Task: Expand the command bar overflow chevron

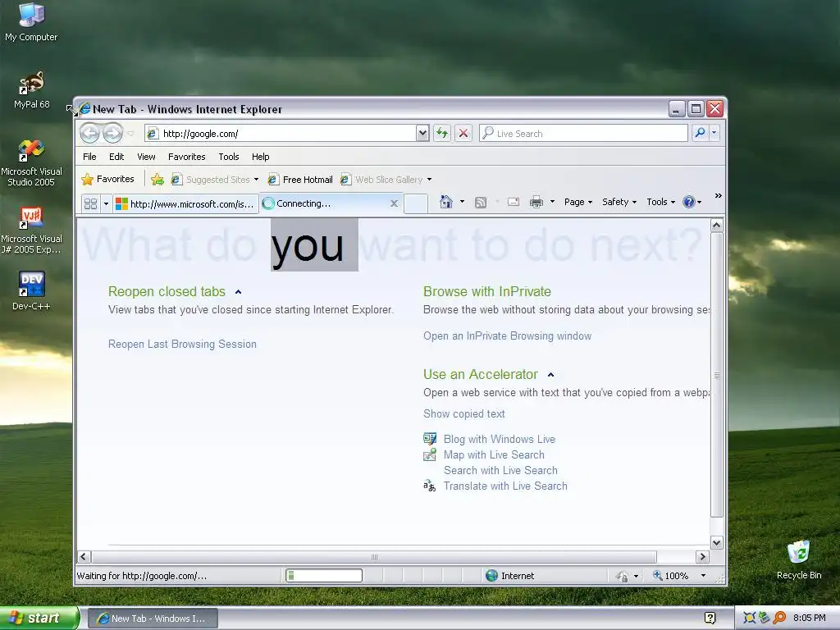Action: 719,196
